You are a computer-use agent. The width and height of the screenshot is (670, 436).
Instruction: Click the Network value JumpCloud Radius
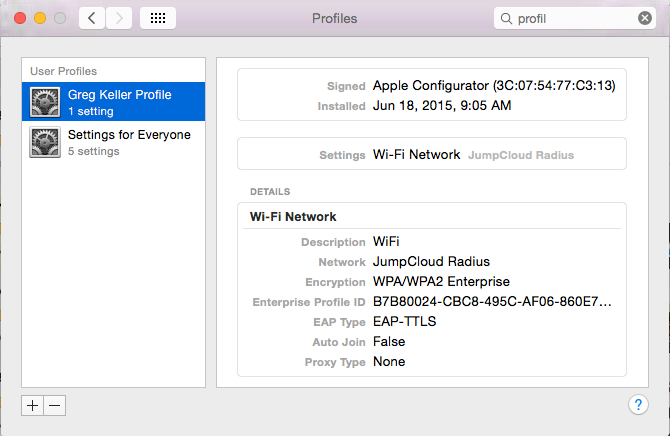click(x=432, y=262)
